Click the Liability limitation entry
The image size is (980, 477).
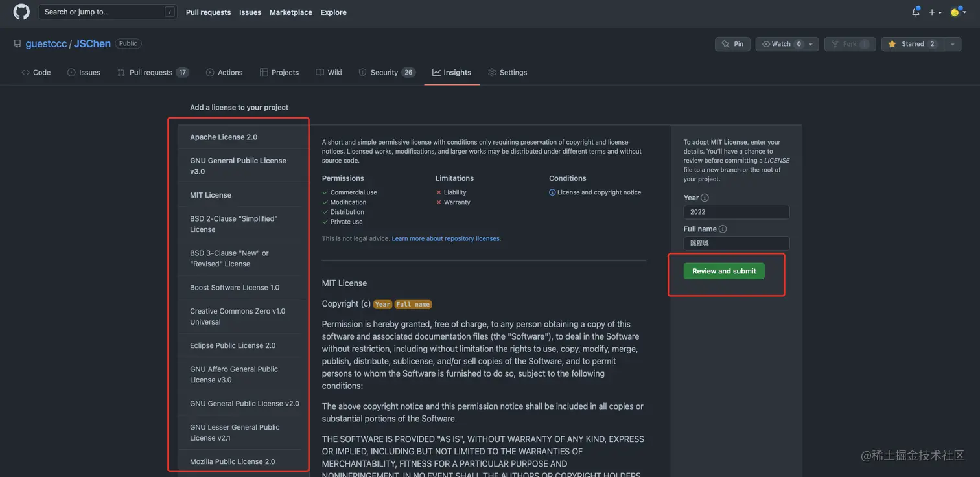(x=451, y=192)
